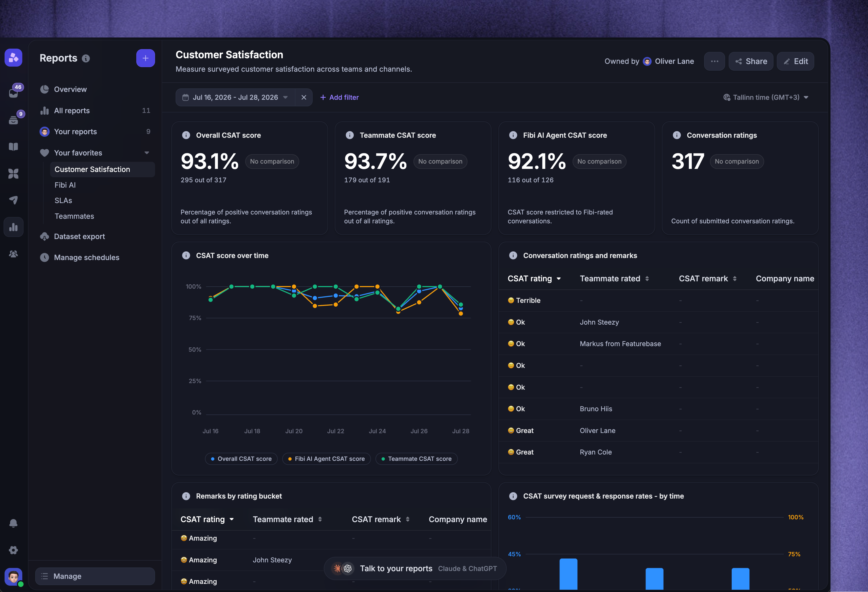Click info icon on Overall CSAT score

[186, 135]
